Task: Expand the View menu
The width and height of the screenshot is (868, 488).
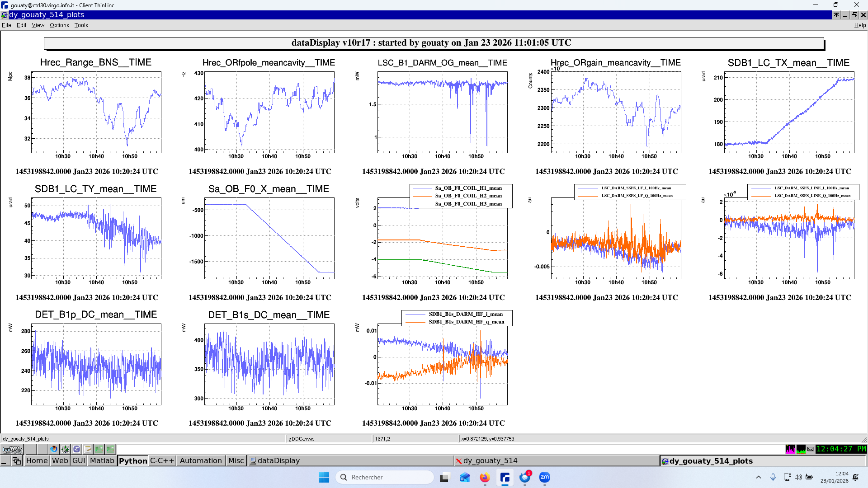Action: [38, 25]
